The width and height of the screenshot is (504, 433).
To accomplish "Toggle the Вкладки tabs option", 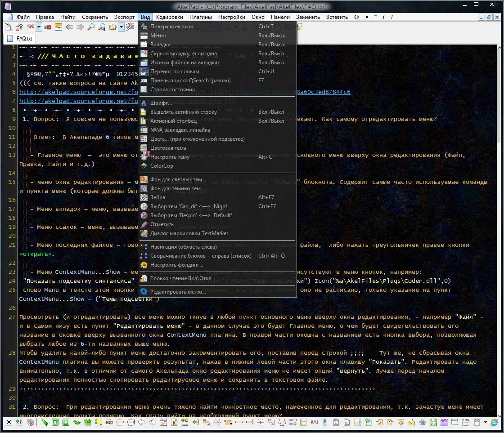I will pos(217,45).
